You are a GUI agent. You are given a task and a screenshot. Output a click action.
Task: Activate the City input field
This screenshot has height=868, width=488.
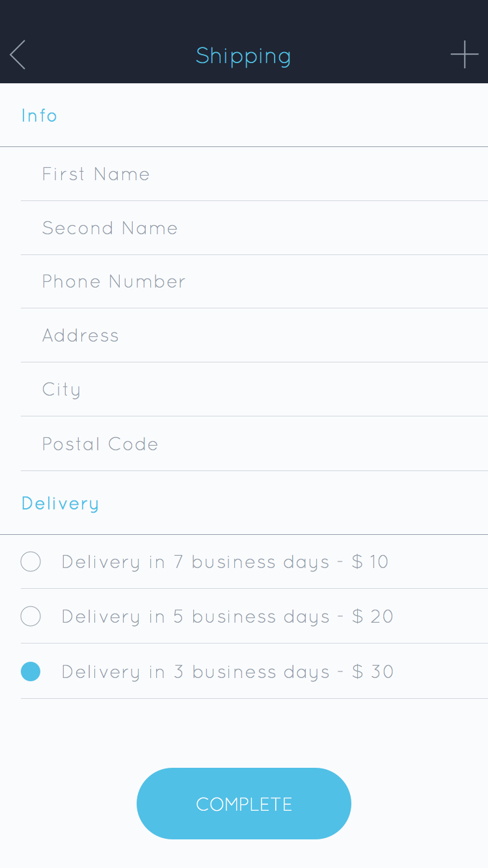click(254, 389)
